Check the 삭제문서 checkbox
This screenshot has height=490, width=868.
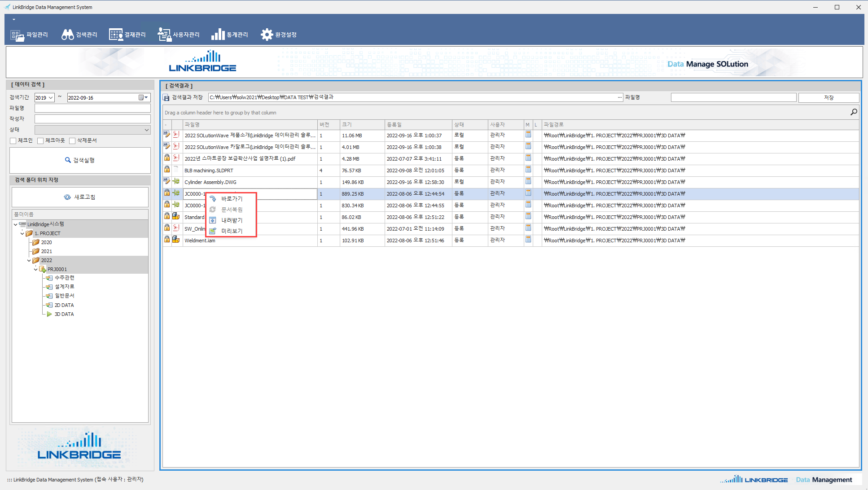coord(72,141)
